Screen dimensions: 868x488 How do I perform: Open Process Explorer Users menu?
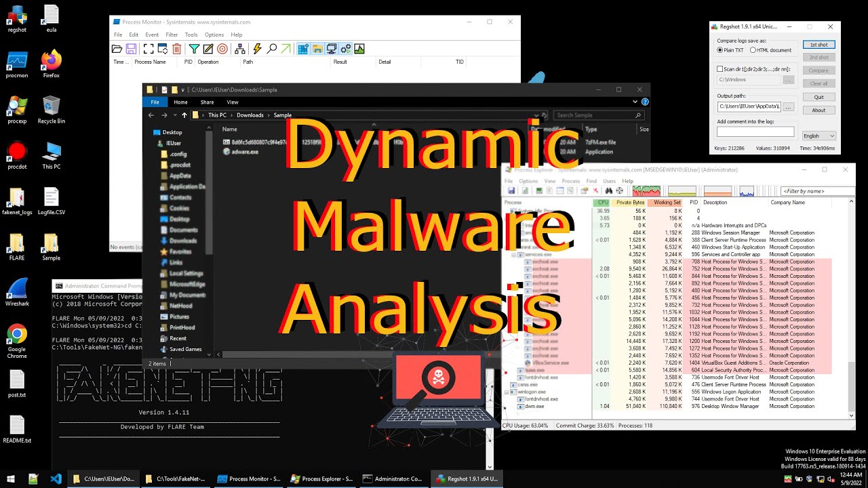coord(609,181)
